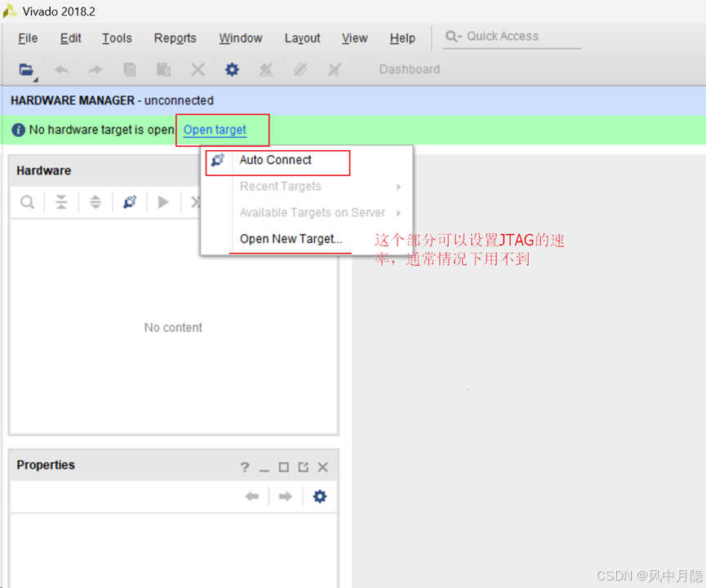This screenshot has width=706, height=588.
Task: Open the Tools menu
Action: click(x=117, y=38)
